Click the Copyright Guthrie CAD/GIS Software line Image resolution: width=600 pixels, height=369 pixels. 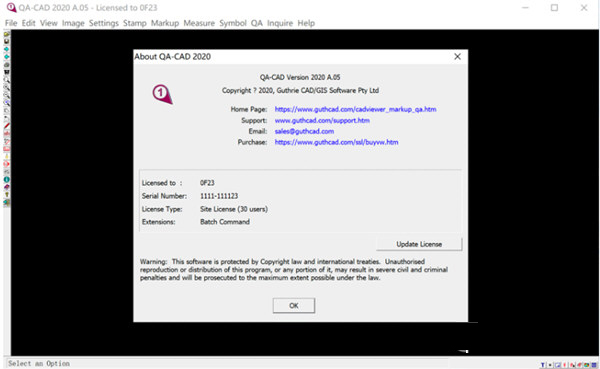coord(300,91)
